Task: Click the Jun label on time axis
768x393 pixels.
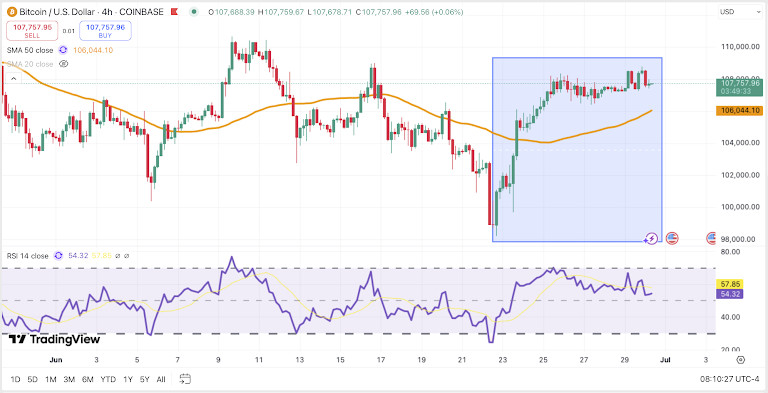Action: 56,360
